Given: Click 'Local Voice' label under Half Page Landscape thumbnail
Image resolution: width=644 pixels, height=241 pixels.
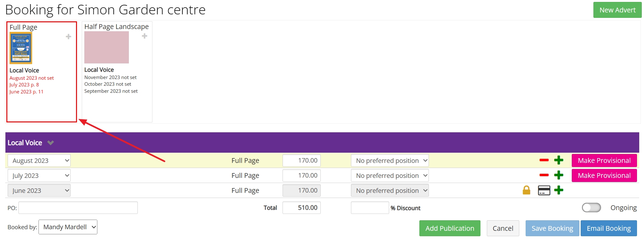Looking at the screenshot, I should point(99,70).
